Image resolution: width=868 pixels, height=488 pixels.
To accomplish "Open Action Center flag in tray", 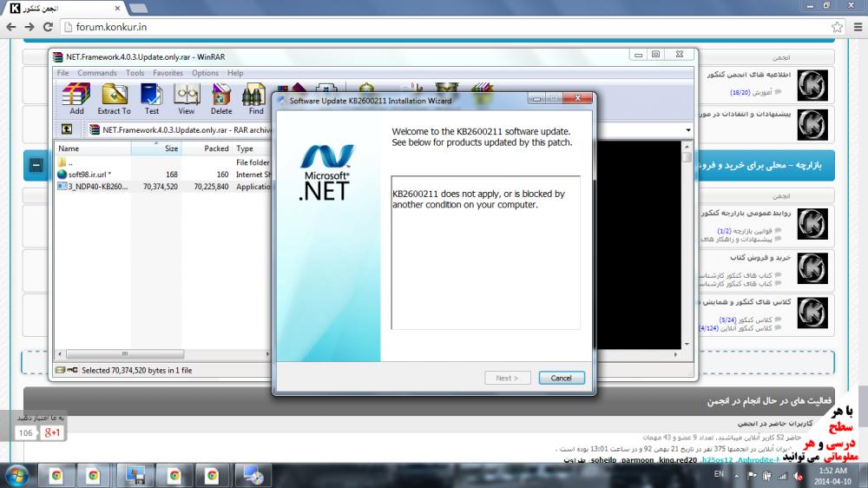I will [752, 475].
